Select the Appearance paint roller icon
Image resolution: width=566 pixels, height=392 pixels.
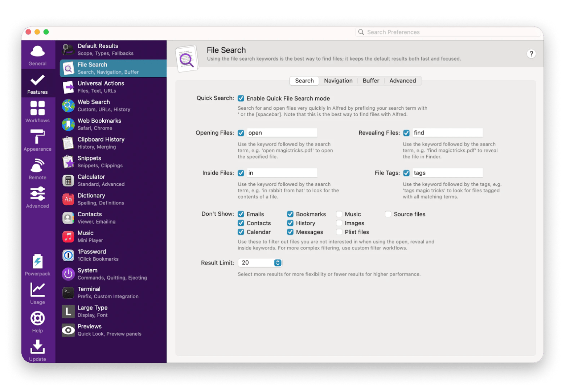click(x=37, y=137)
